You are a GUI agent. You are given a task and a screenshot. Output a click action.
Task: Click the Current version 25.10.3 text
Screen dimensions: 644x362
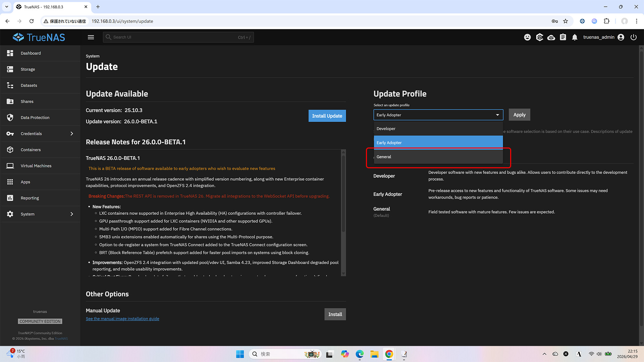click(x=114, y=110)
